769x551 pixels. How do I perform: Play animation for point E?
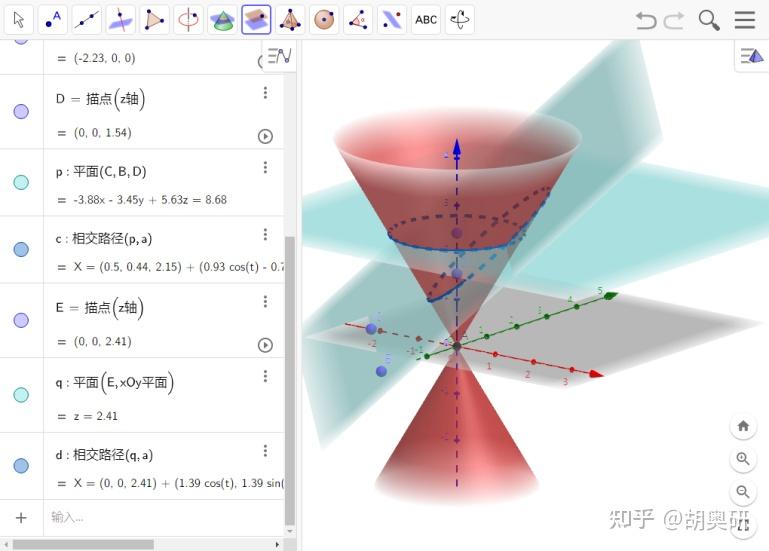click(x=265, y=345)
